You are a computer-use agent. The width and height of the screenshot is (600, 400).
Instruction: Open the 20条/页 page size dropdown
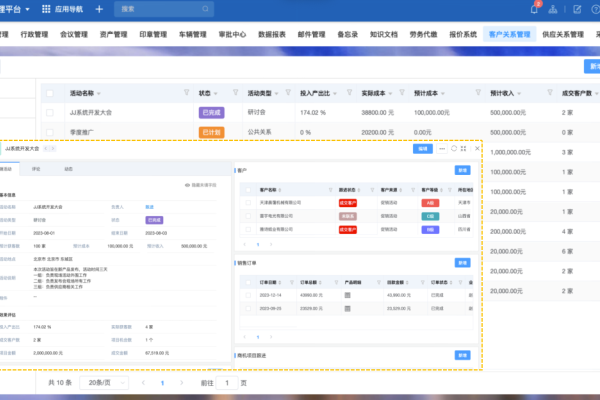point(104,383)
